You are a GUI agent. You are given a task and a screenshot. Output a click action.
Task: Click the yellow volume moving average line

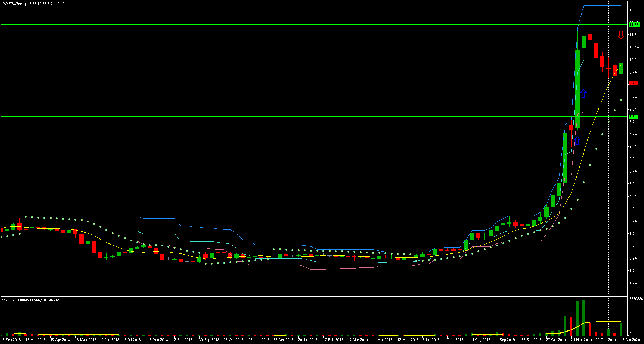pos(604,321)
